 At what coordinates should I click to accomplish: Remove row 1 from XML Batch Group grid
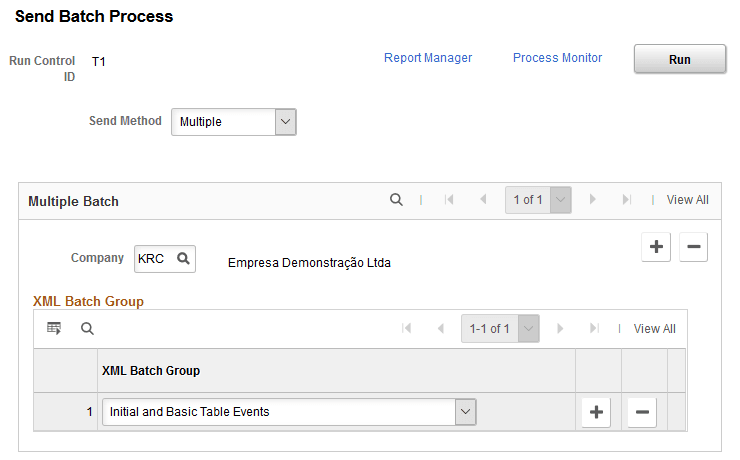tap(642, 412)
